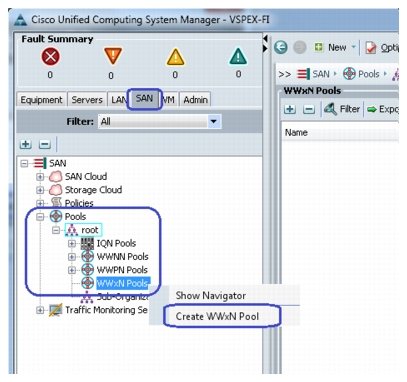407x382 pixels.
Task: Expand the SAN Cloud node
Action: 40,177
